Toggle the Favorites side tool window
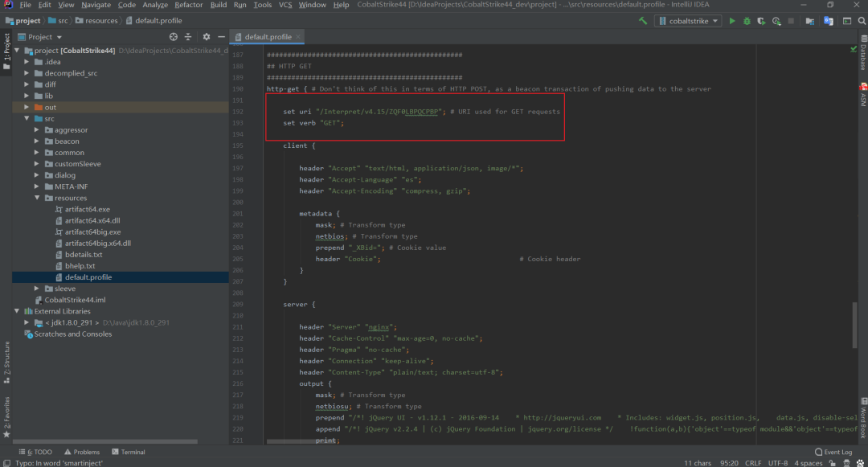This screenshot has height=467, width=868. click(6, 417)
